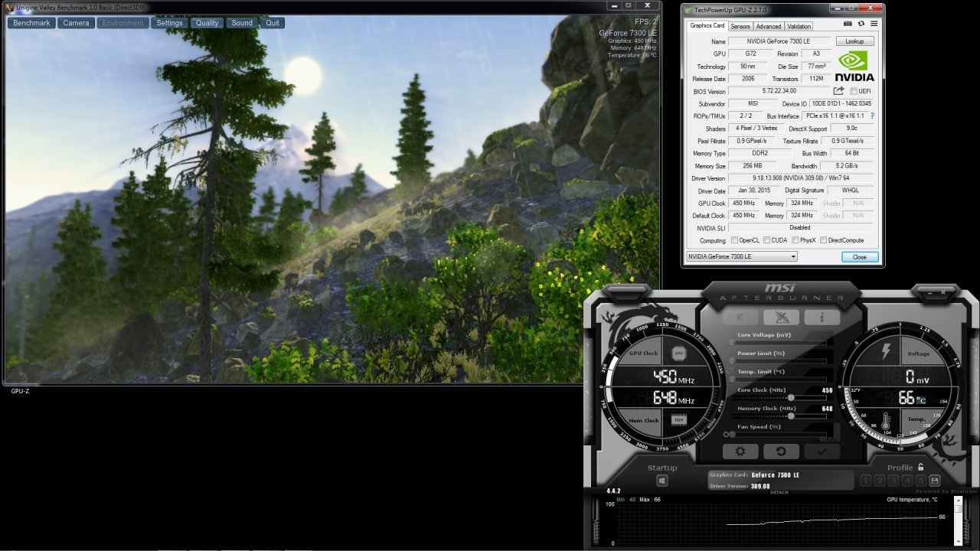Adjust the Core Clock slider

pos(781,398)
